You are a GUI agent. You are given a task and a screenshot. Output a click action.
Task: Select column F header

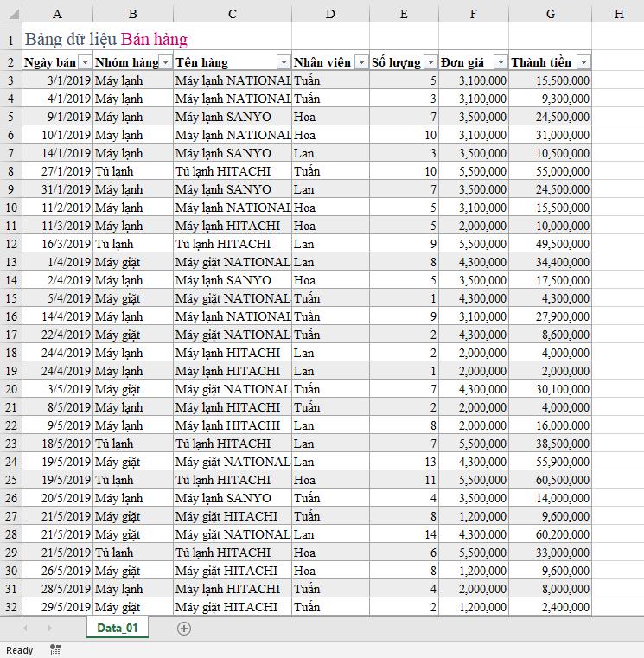474,15
